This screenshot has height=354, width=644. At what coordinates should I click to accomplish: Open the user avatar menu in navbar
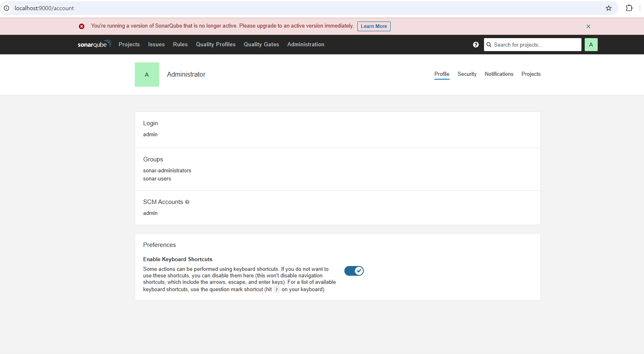[591, 45]
